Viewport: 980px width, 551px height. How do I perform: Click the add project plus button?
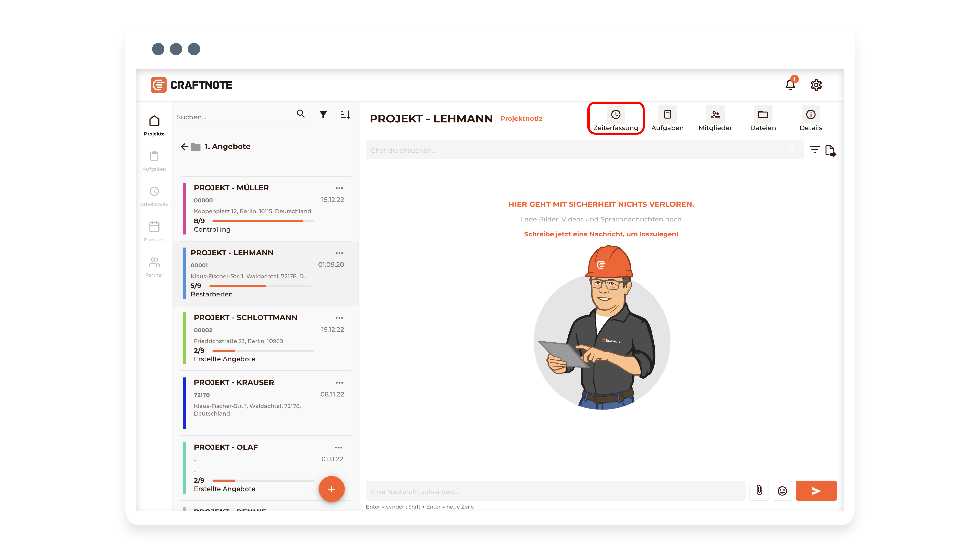331,489
